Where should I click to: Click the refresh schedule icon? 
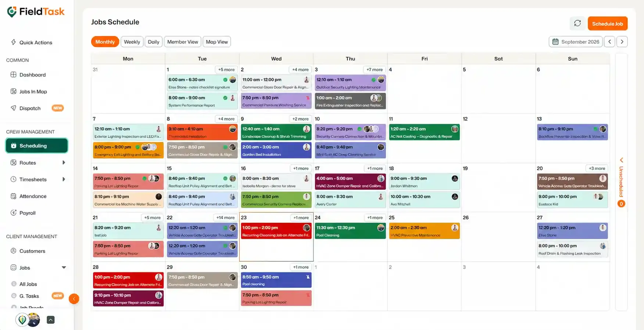pyautogui.click(x=577, y=24)
